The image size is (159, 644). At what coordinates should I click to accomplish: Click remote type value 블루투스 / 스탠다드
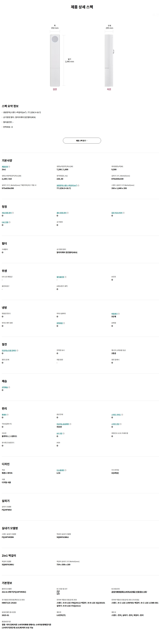click(x=10, y=436)
